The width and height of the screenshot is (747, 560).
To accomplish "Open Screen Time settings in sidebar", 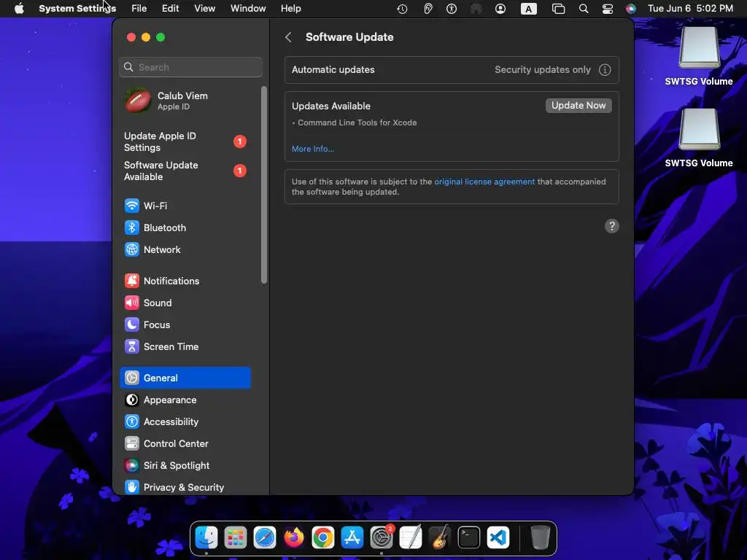I will coord(185,346).
